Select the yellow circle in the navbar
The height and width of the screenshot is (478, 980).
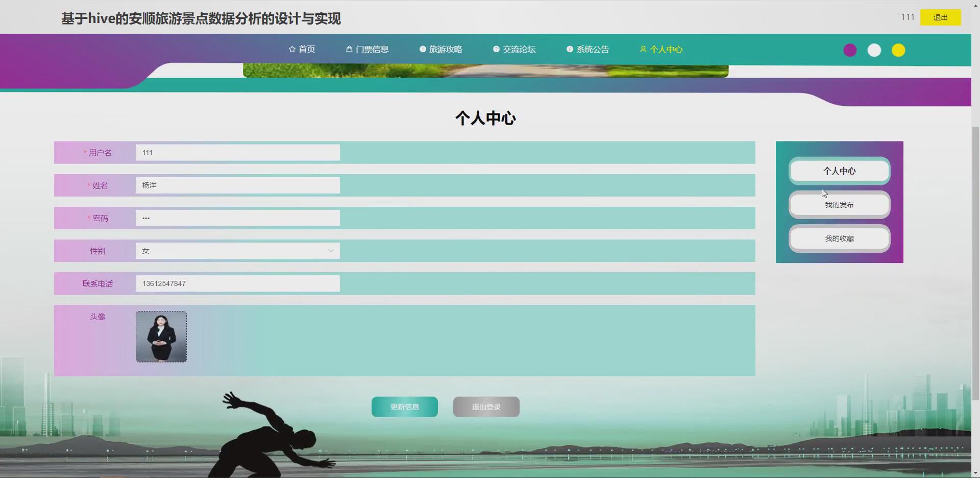pyautogui.click(x=898, y=50)
